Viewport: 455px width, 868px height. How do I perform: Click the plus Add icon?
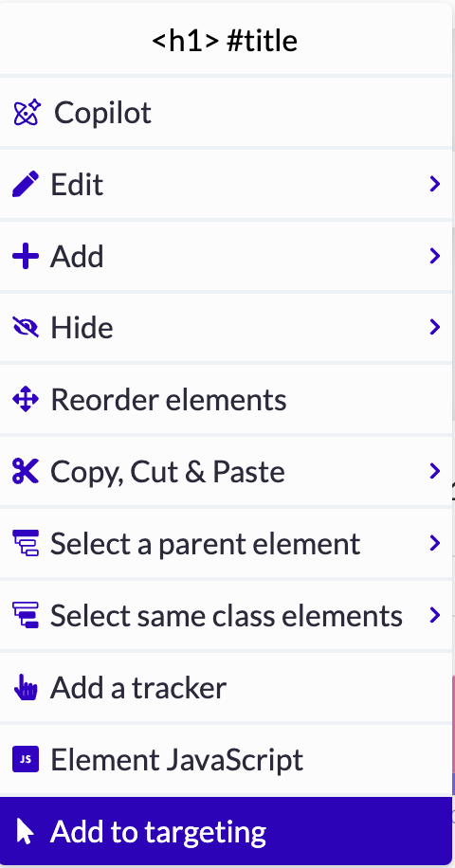click(x=26, y=256)
